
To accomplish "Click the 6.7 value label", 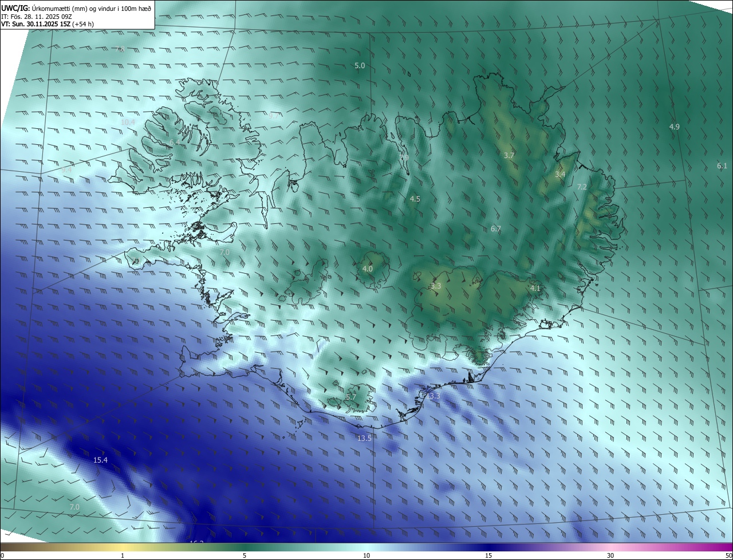I will point(496,228).
